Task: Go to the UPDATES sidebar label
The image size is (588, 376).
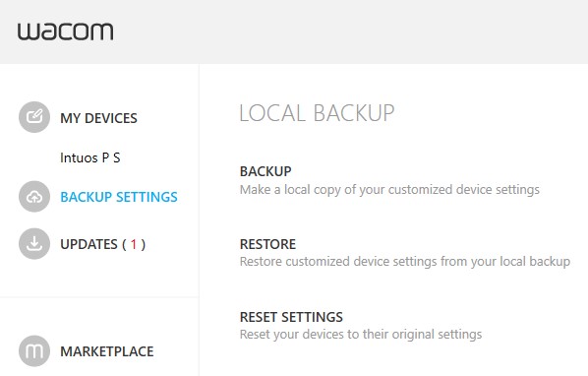Action: click(x=102, y=244)
